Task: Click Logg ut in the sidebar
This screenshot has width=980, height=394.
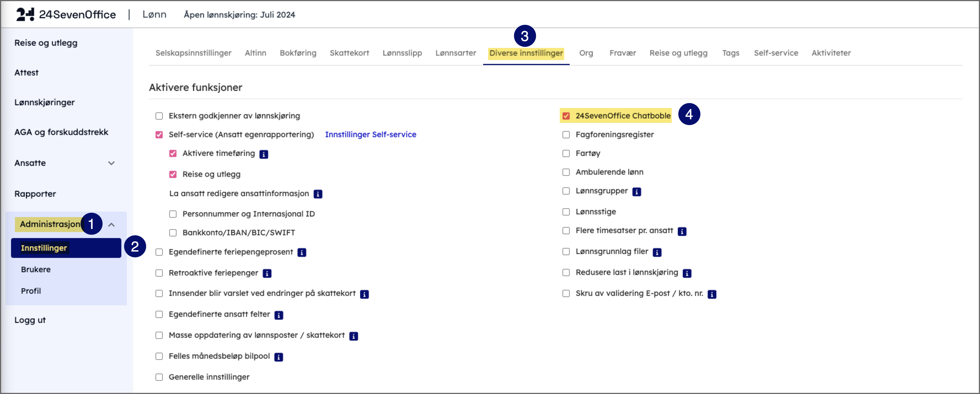Action: point(30,320)
